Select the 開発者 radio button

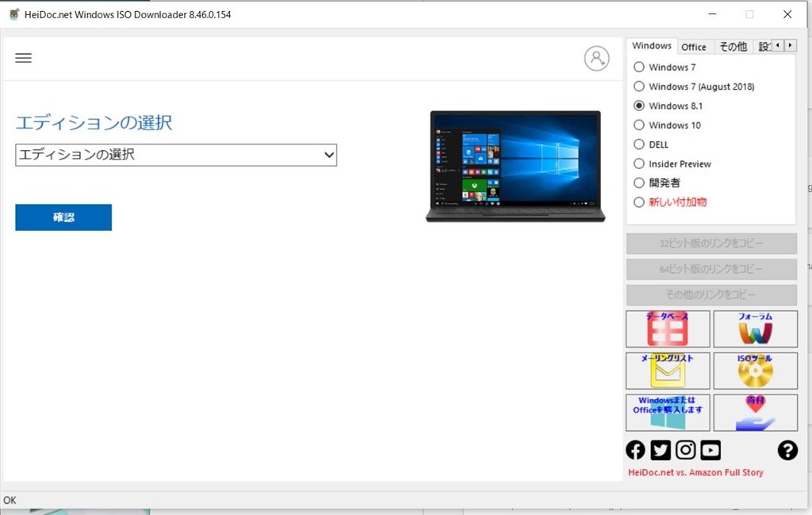tap(639, 183)
